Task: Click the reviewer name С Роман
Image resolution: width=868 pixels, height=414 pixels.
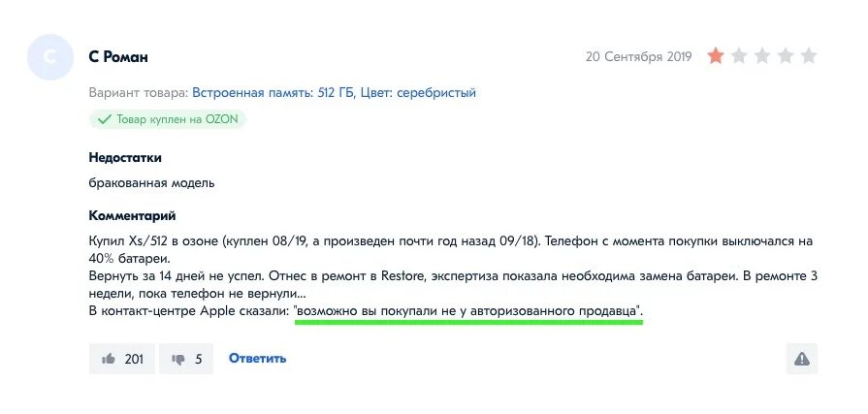Action: (118, 57)
